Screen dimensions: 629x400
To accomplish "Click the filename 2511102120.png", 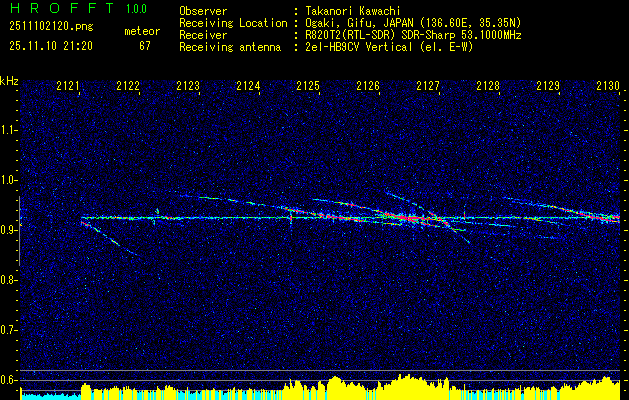I will pyautogui.click(x=51, y=27).
